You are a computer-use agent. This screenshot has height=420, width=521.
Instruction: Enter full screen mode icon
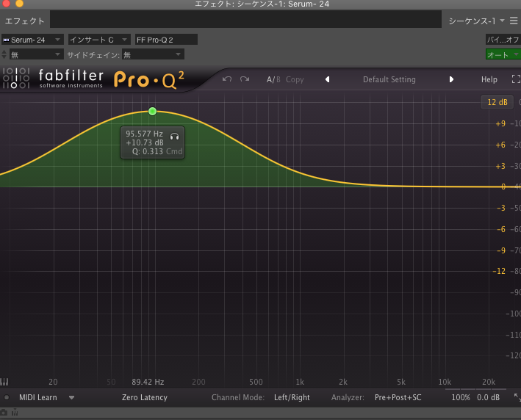tap(516, 79)
